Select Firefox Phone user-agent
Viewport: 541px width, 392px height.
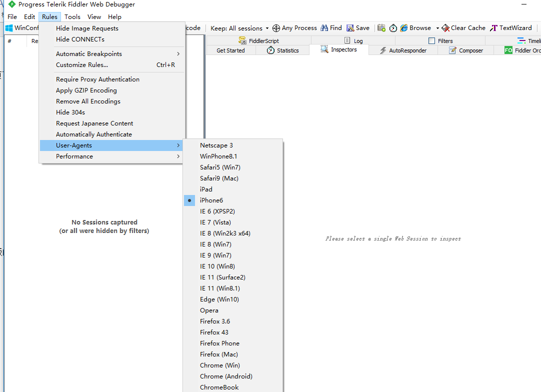pos(233,343)
